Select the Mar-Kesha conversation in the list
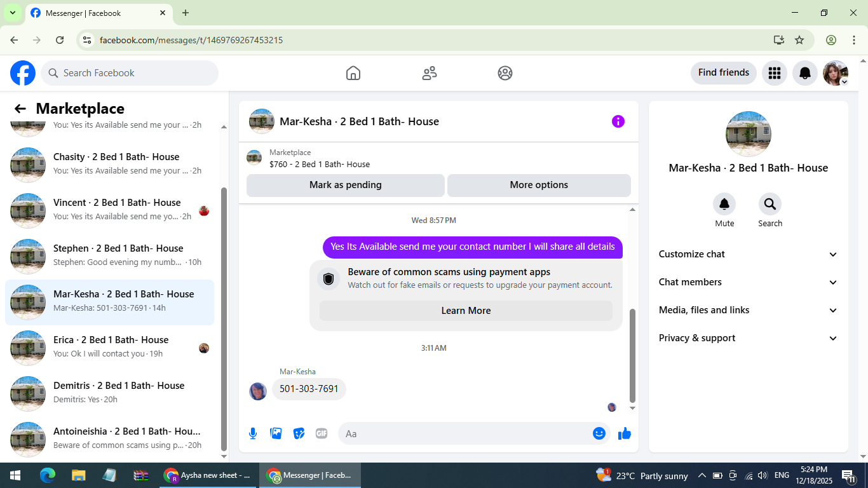The width and height of the screenshot is (868, 488). (x=109, y=302)
